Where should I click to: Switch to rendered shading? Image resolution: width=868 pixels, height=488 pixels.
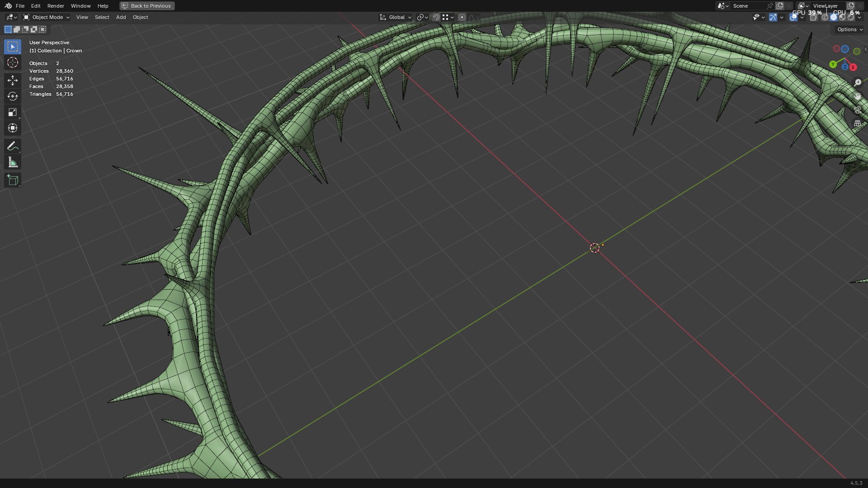[851, 17]
